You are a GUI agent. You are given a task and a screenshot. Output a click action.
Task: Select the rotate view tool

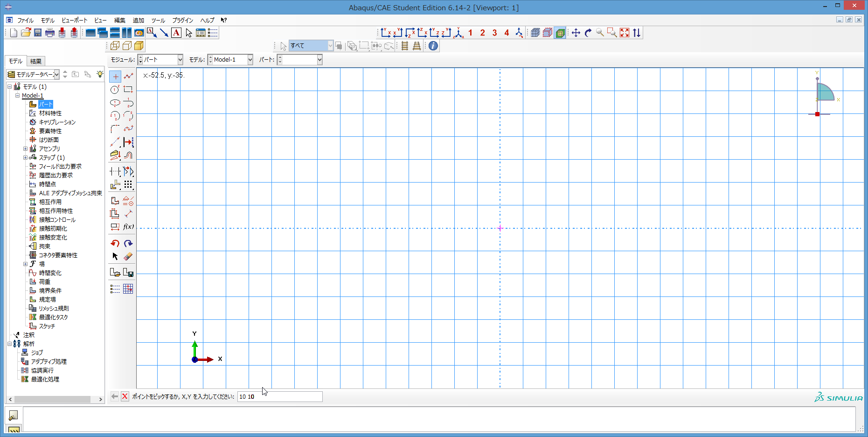click(x=588, y=33)
